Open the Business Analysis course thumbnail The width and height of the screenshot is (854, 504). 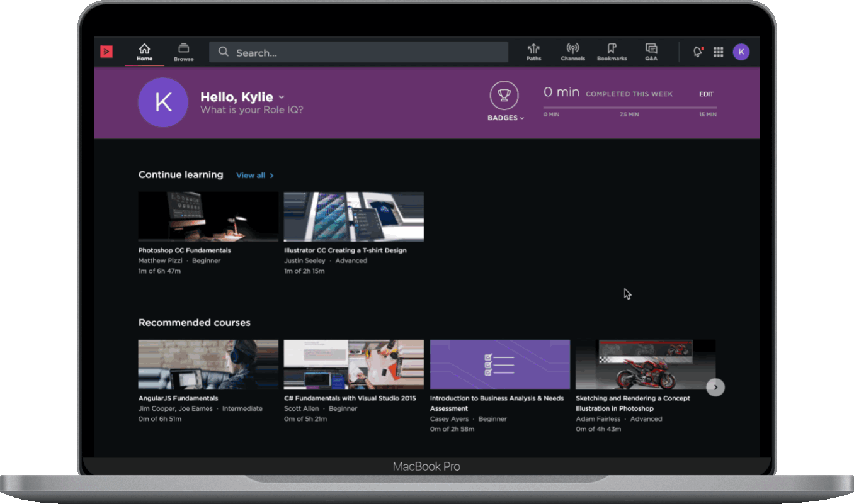500,365
